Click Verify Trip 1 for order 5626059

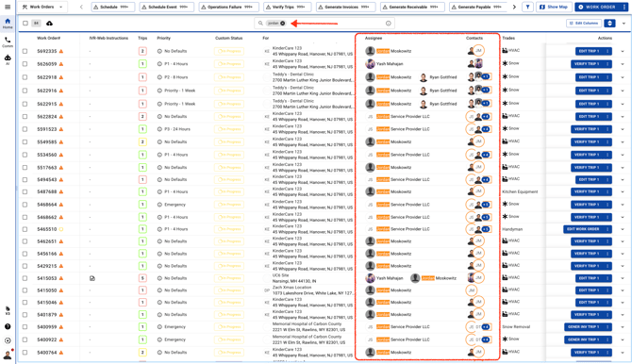click(x=587, y=64)
